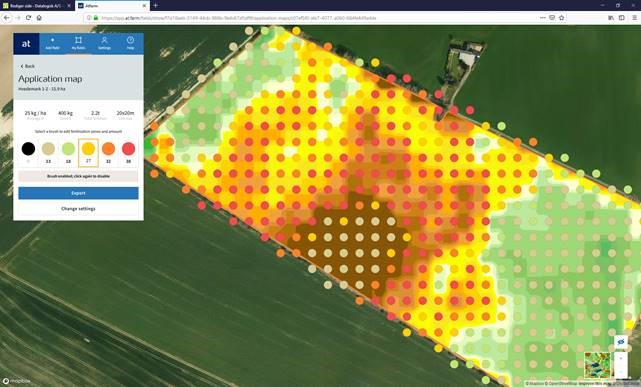Screen dimensions: 641x387
Task: Click the satellite basemap thumbnail
Action: click(597, 365)
